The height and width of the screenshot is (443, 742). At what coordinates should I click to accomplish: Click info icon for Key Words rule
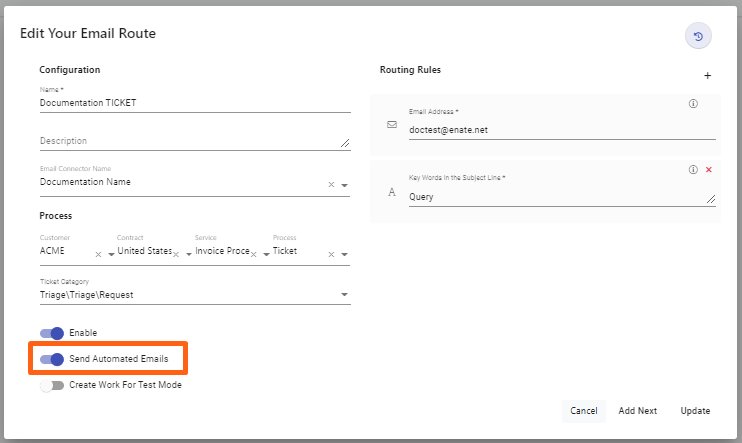[x=693, y=170]
